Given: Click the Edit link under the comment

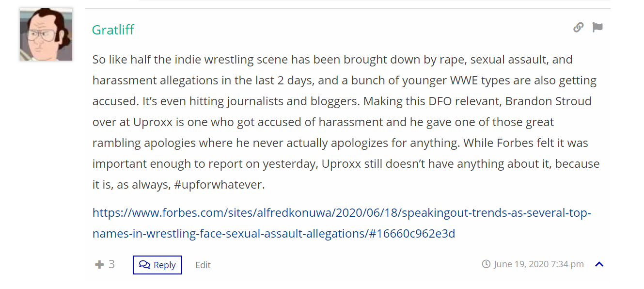Looking at the screenshot, I should click(x=203, y=265).
